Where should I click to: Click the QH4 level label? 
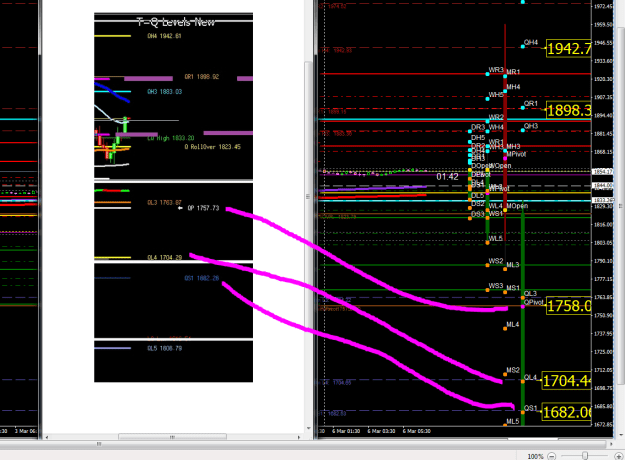click(x=531, y=42)
